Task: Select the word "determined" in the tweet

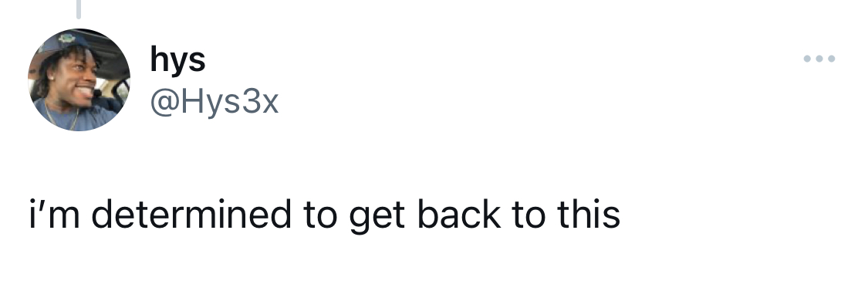Action: (191, 214)
